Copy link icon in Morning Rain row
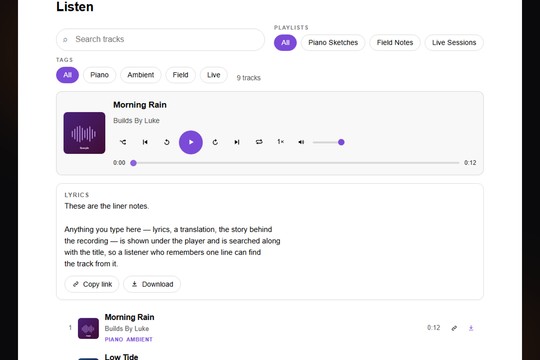The width and height of the screenshot is (540, 360). (454, 328)
